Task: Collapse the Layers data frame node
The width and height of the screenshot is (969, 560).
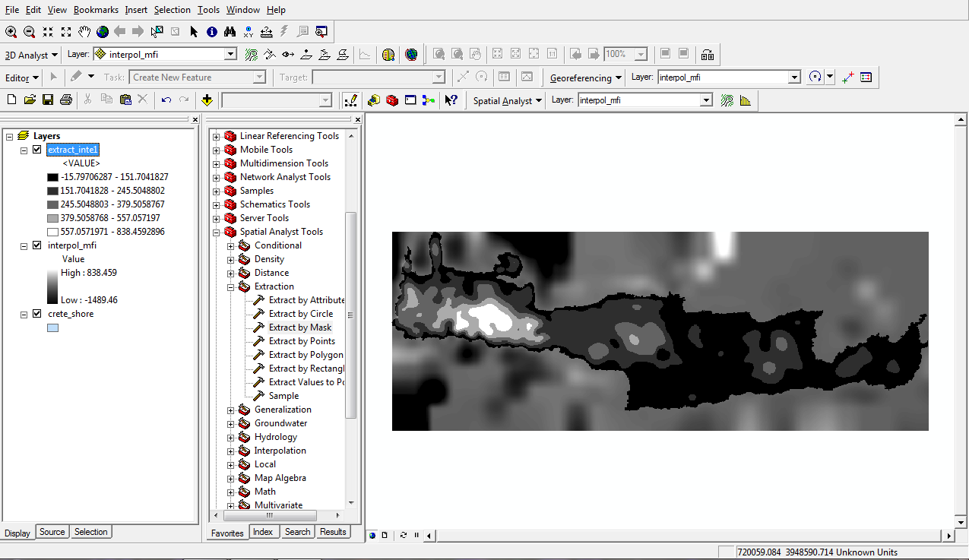Action: (9, 136)
